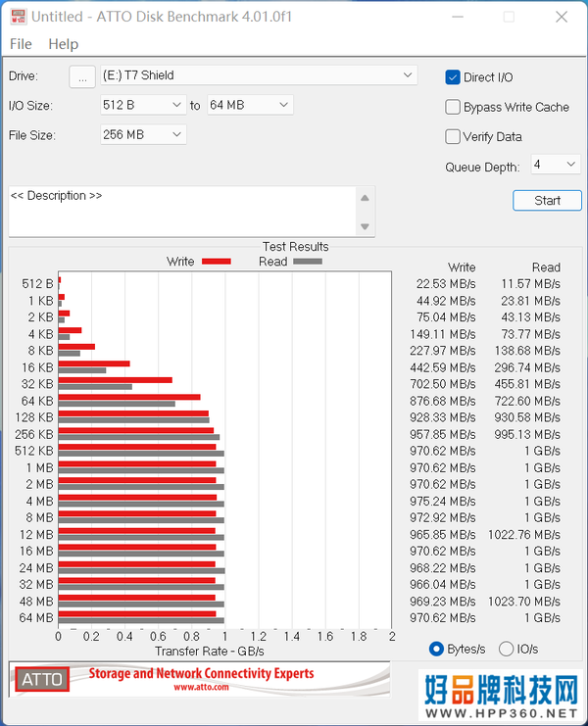This screenshot has width=588, height=726.
Task: Uncheck the Direct I/O checkbox
Action: [453, 77]
